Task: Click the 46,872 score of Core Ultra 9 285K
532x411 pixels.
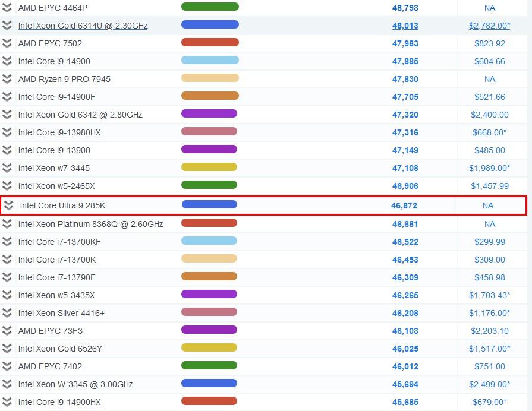Action: click(404, 205)
